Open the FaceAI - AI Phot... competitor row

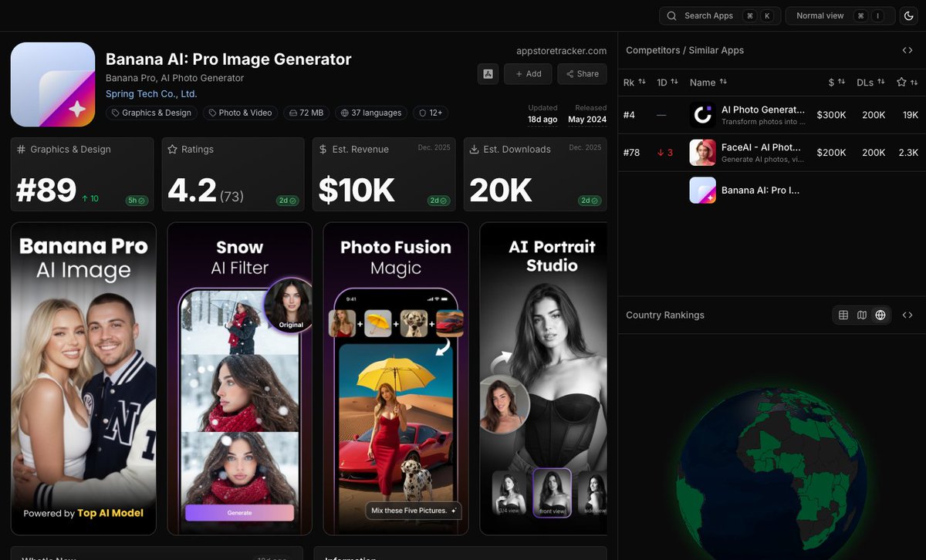point(772,153)
